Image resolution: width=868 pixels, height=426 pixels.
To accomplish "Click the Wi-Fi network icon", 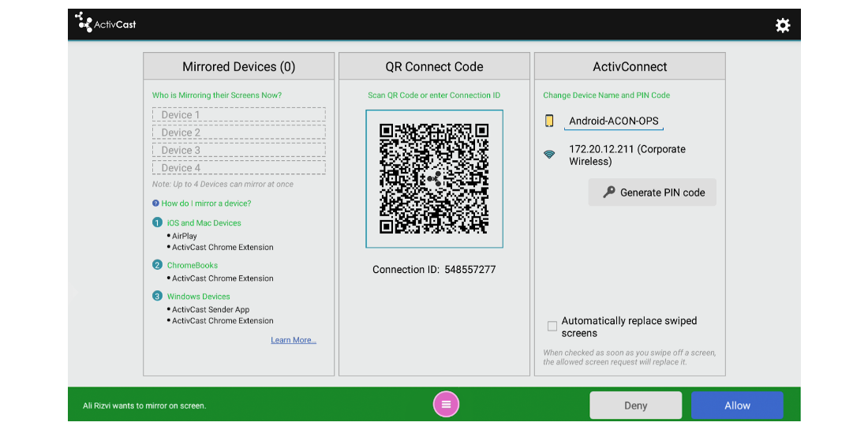I will pyautogui.click(x=549, y=155).
